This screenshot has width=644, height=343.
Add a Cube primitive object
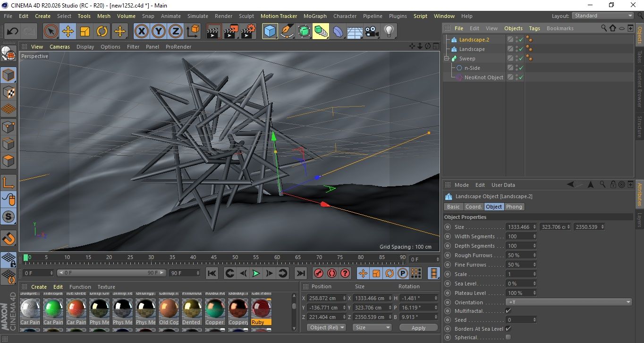point(270,32)
